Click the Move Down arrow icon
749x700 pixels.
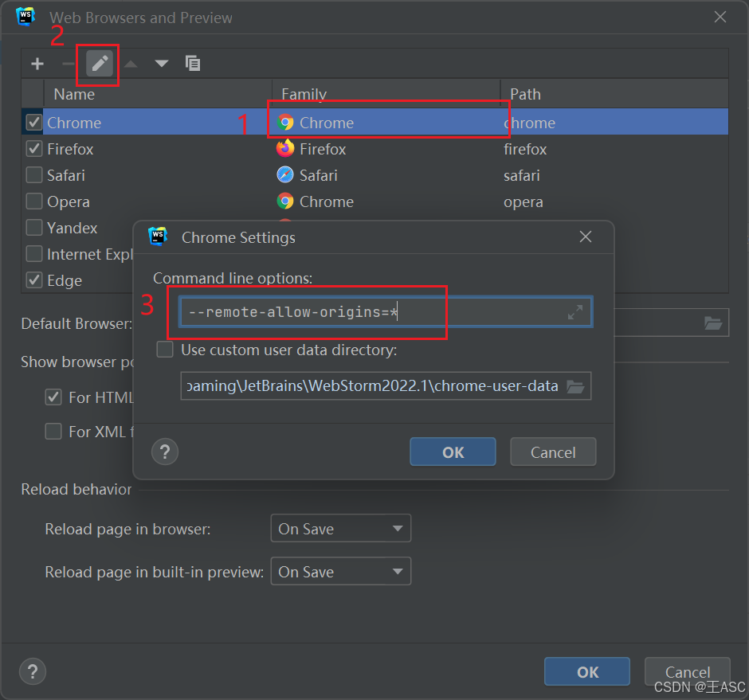tap(162, 63)
